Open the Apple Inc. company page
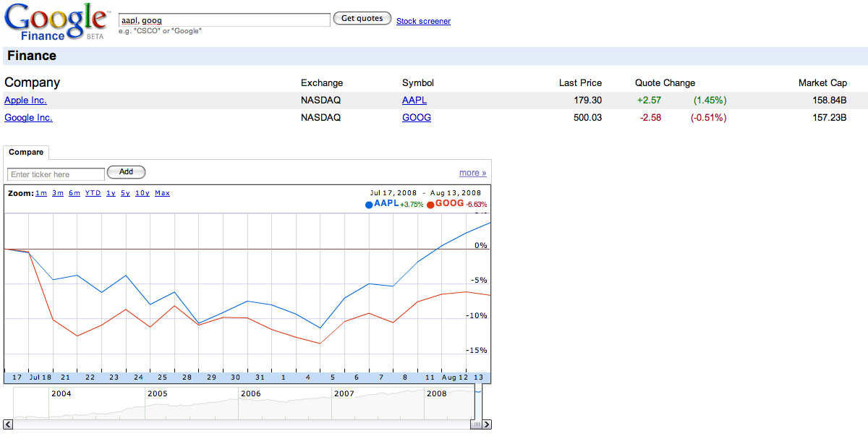Image resolution: width=868 pixels, height=444 pixels. (25, 101)
